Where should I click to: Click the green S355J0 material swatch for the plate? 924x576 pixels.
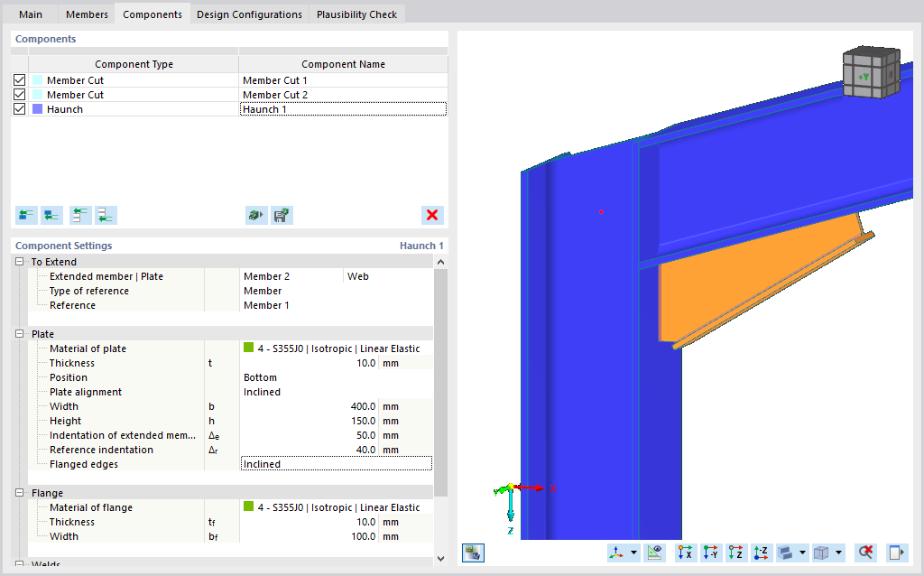click(250, 348)
